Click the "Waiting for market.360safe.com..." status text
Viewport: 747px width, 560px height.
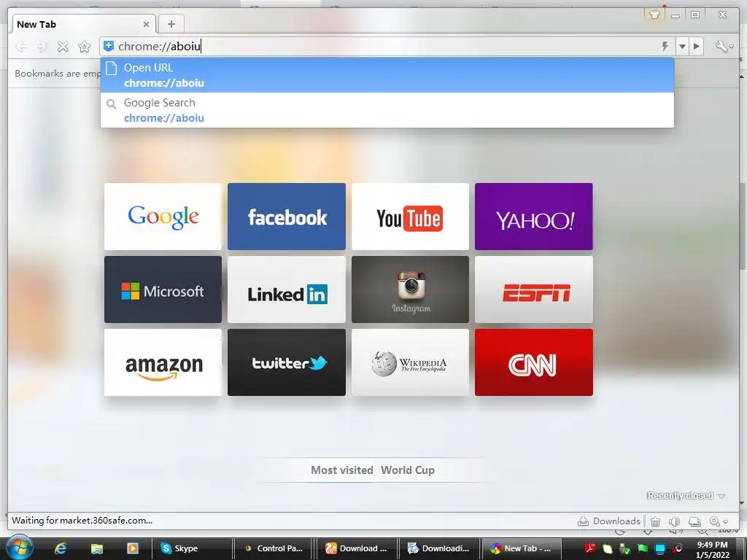coord(82,521)
